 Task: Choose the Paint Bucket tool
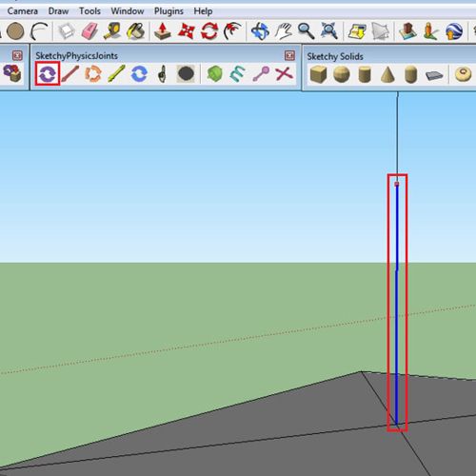[136, 31]
